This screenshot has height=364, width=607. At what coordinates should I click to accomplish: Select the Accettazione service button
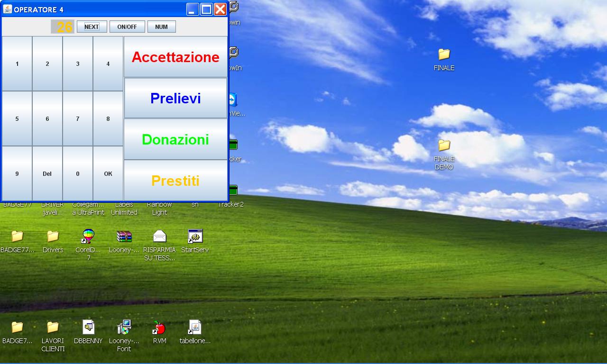[175, 57]
